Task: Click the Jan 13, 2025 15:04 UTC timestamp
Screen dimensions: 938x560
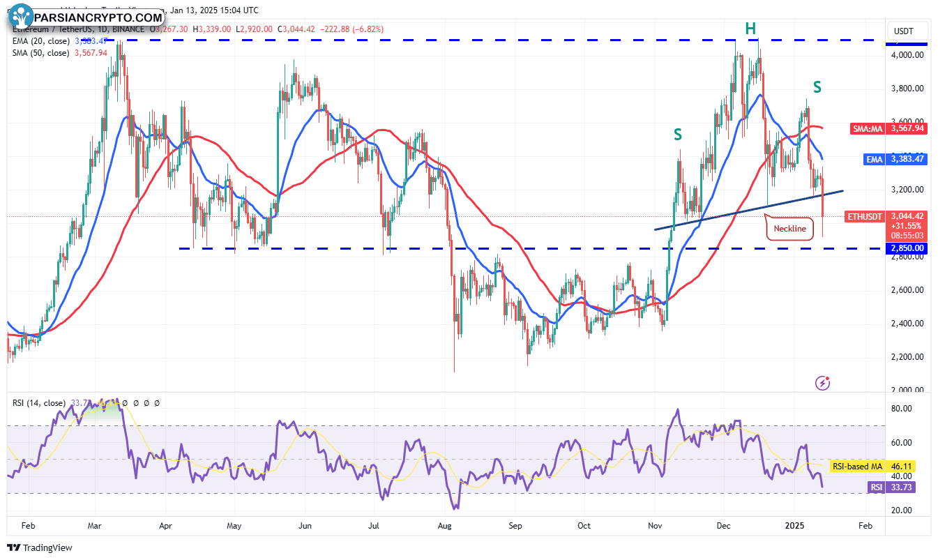Action: pyautogui.click(x=213, y=10)
